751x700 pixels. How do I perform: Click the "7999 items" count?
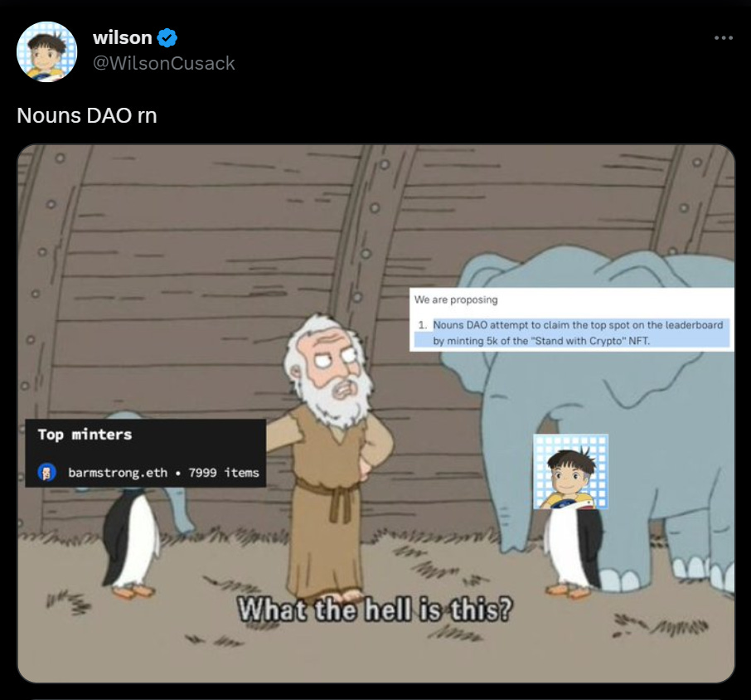pos(224,473)
